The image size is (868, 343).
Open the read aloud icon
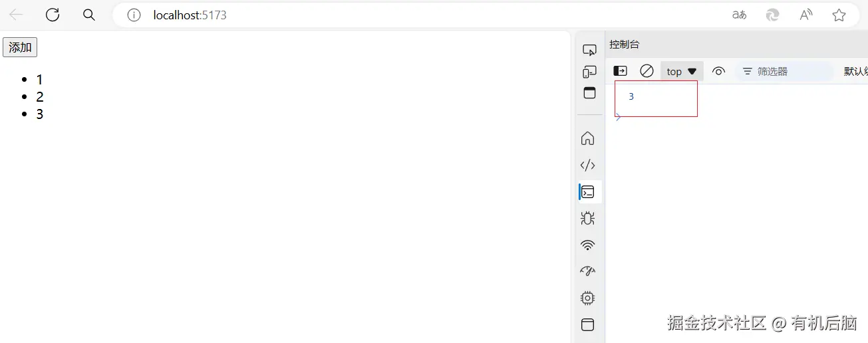pos(806,15)
